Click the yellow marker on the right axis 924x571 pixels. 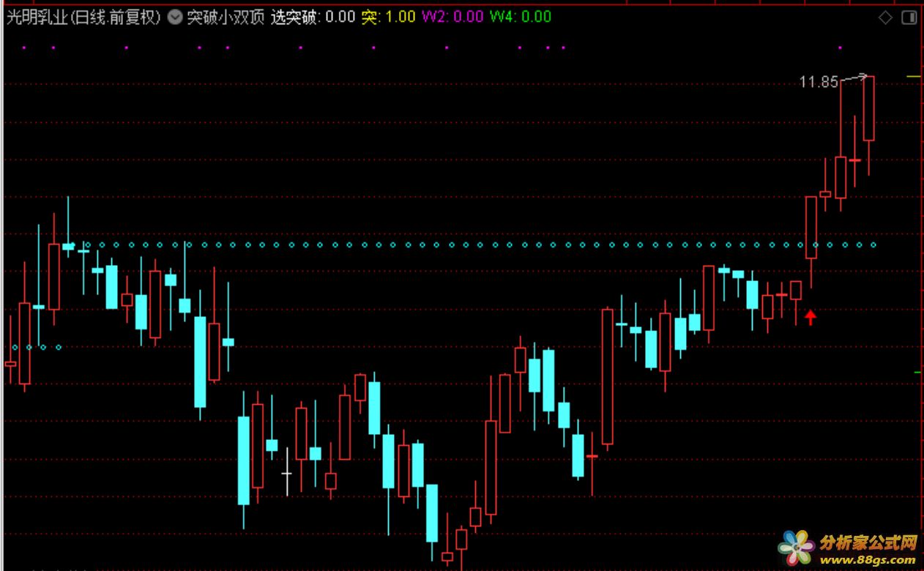[x=913, y=76]
